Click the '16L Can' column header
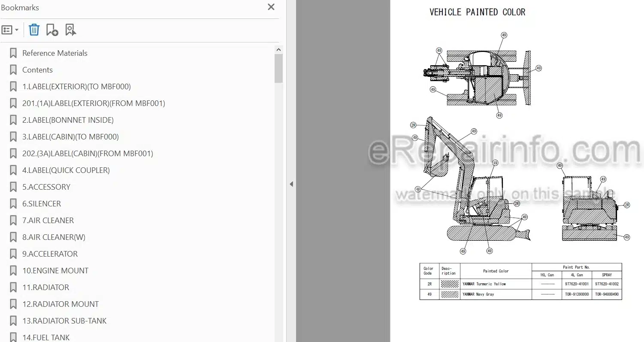Image resolution: width=644 pixels, height=342 pixels. 547,275
